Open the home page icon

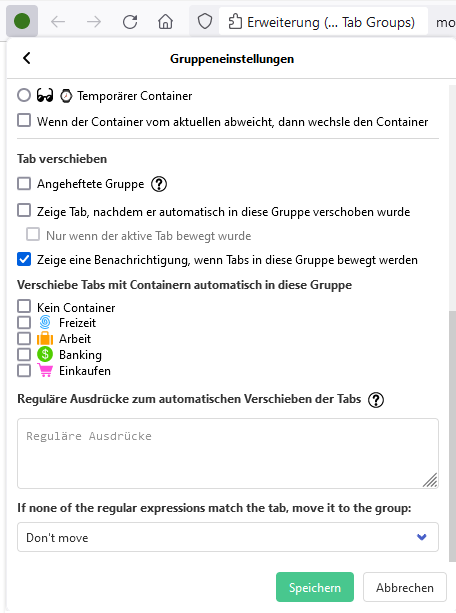pos(165,22)
